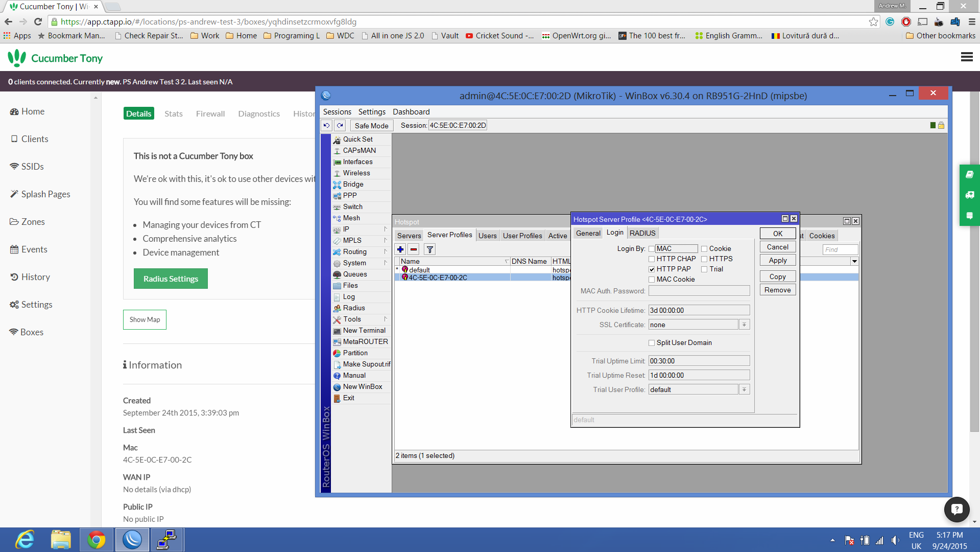Click the add (plus) button in Hotspot toolbar
The height and width of the screenshot is (552, 980).
(x=400, y=249)
